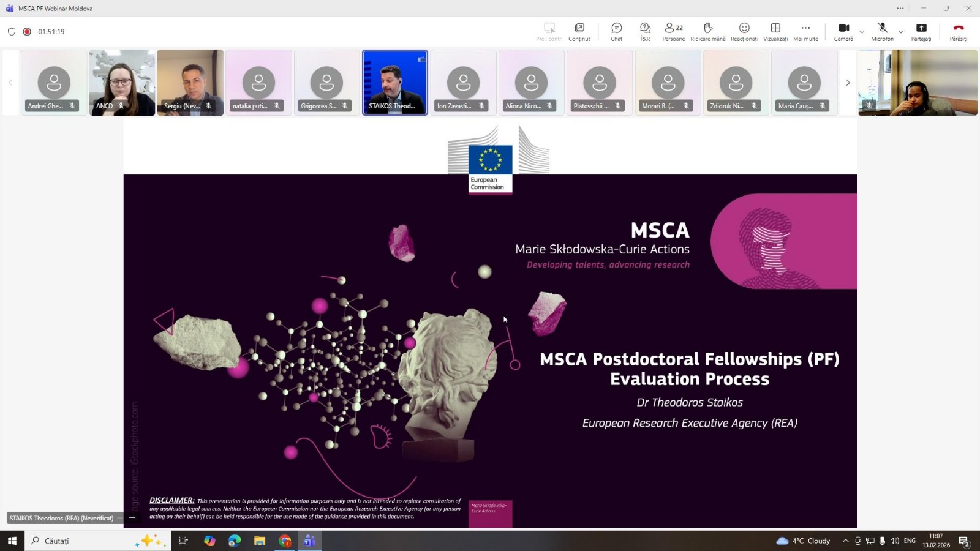Click the ENG language indicator
Screen dimensions: 980x551
[910, 541]
